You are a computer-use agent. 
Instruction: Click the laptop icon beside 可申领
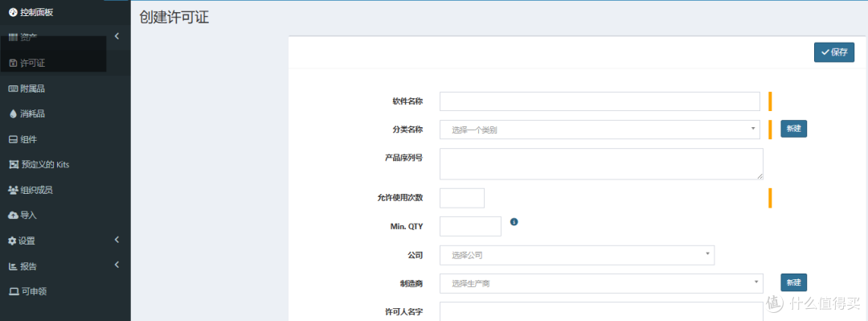pyautogui.click(x=14, y=291)
